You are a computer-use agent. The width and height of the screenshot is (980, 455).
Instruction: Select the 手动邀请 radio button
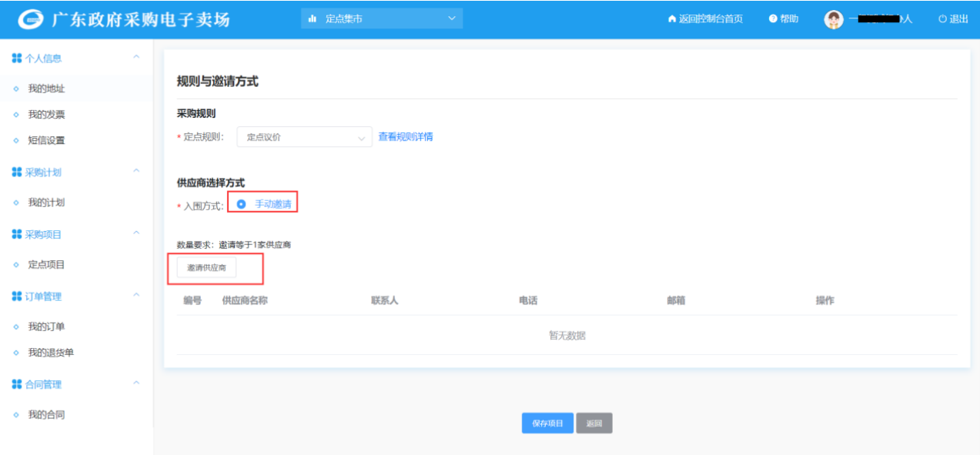242,204
